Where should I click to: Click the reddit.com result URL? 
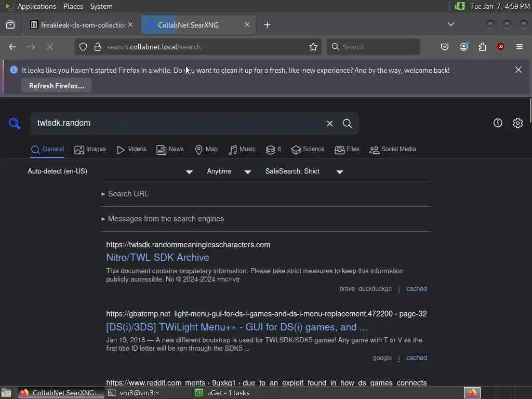[x=267, y=383]
